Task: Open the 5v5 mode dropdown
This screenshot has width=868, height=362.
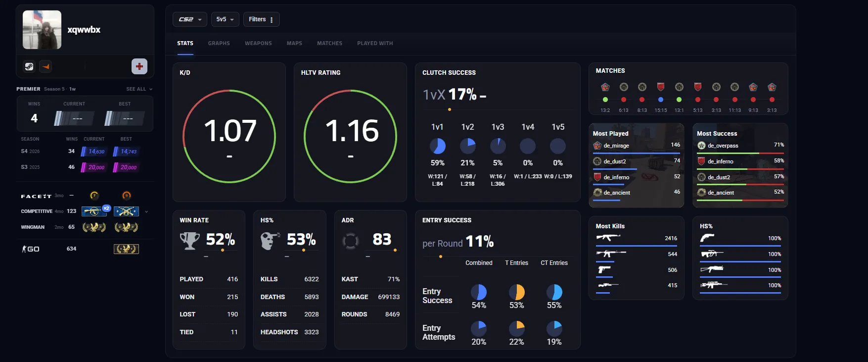Action: coord(225,19)
